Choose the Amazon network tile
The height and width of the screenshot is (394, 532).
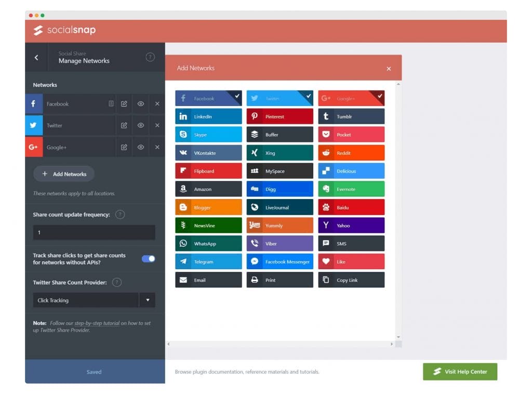pyautogui.click(x=208, y=189)
